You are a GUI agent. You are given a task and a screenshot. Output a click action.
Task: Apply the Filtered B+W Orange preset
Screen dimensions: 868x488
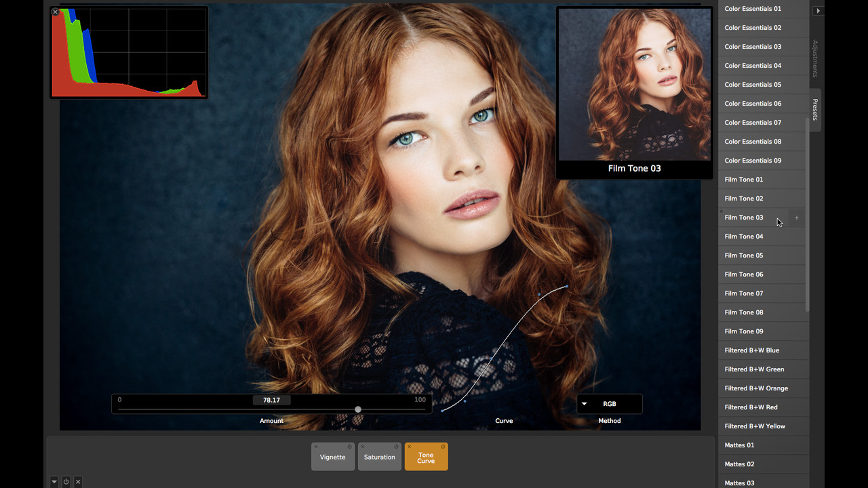point(756,388)
